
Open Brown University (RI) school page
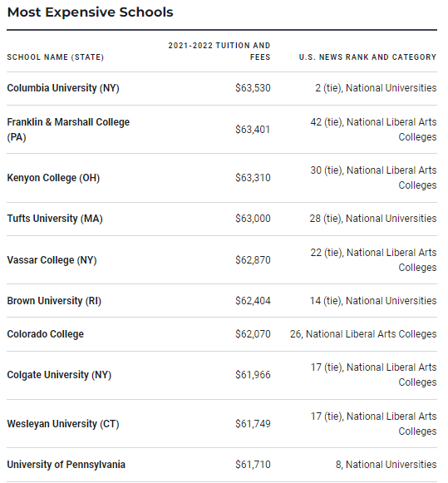[54, 301]
